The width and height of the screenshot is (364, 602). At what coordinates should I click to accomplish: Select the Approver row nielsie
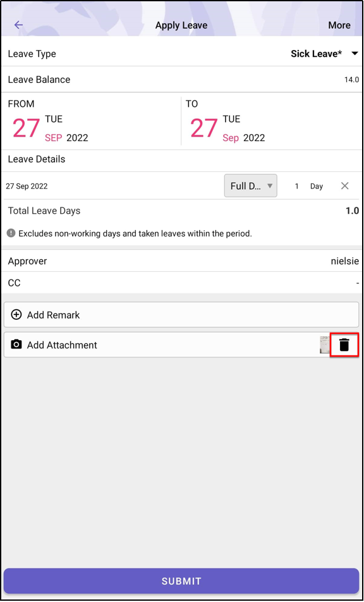tap(181, 261)
